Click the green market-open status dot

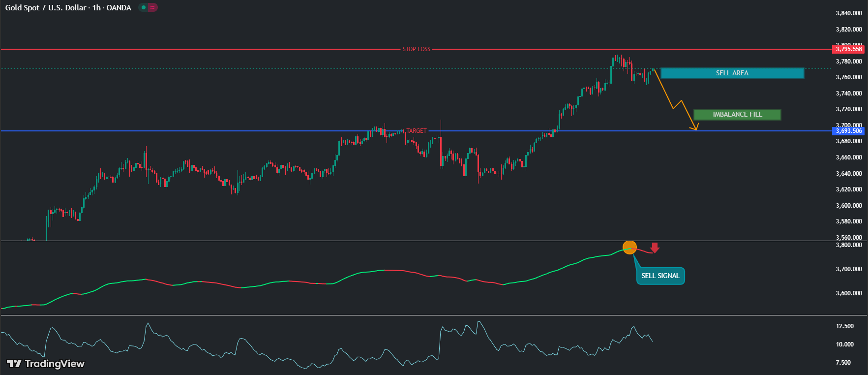pos(143,7)
